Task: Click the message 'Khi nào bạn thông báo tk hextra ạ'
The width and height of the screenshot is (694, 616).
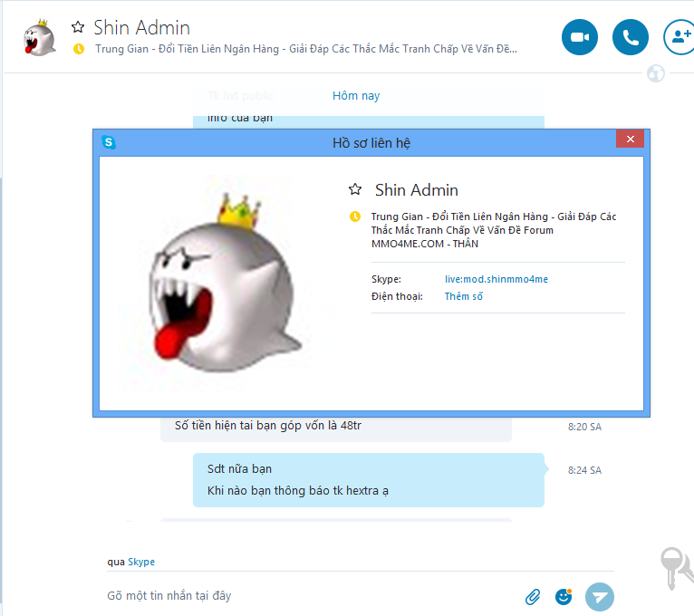Action: click(x=298, y=491)
